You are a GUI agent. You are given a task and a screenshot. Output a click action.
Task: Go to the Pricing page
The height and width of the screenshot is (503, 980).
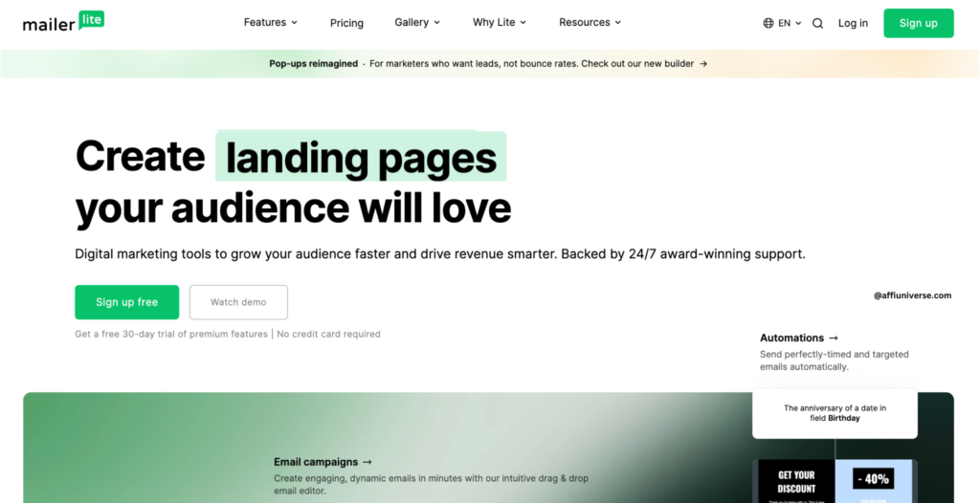pyautogui.click(x=346, y=23)
